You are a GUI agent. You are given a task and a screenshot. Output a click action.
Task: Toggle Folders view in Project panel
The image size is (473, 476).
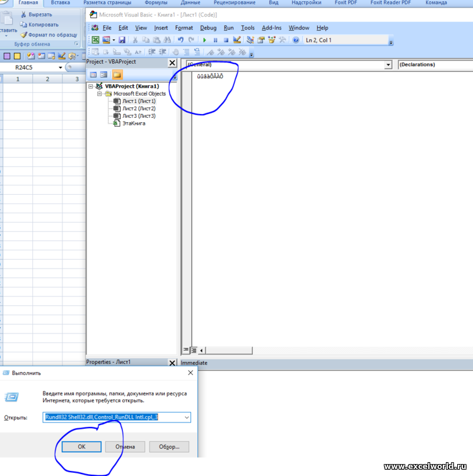[117, 74]
